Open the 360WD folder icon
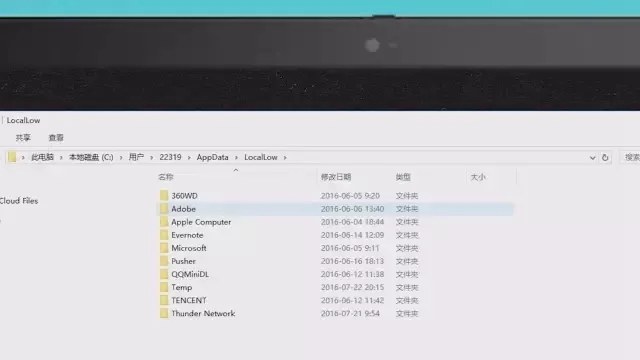Screen dimensions: 640x360 (164, 196)
